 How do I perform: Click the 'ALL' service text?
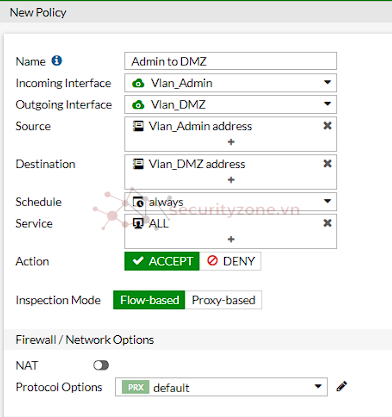coord(159,224)
